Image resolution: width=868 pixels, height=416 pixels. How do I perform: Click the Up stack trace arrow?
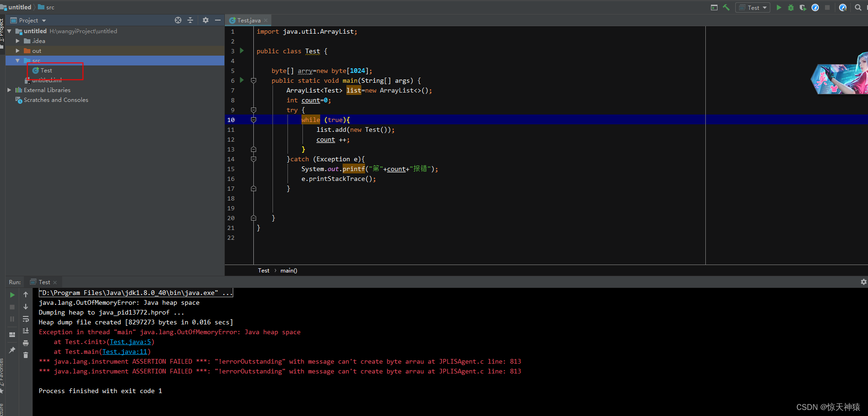point(26,294)
